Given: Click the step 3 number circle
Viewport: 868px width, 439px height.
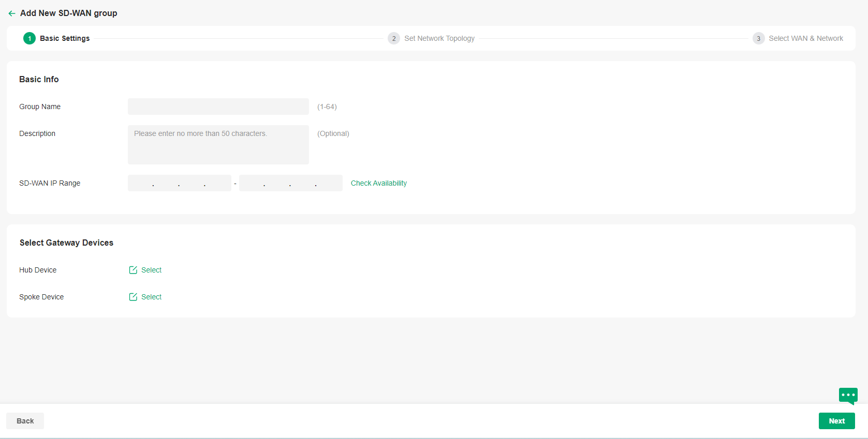Looking at the screenshot, I should [x=758, y=38].
